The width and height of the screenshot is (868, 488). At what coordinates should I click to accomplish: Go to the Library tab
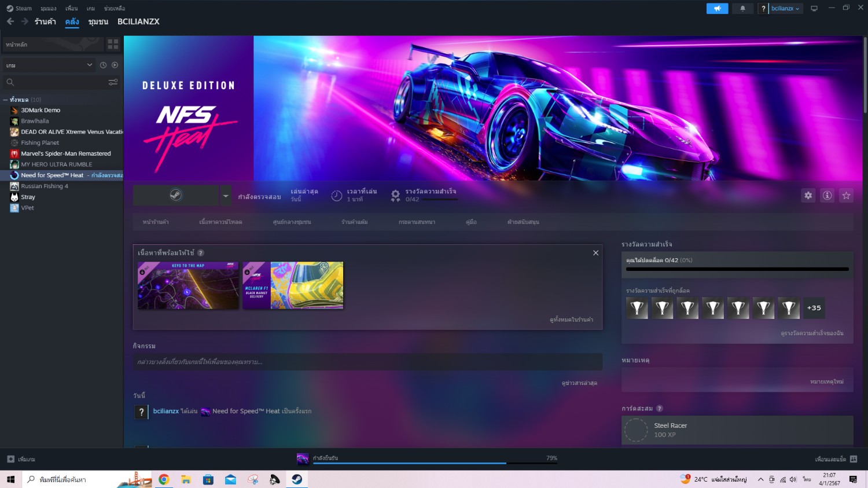pyautogui.click(x=72, y=21)
